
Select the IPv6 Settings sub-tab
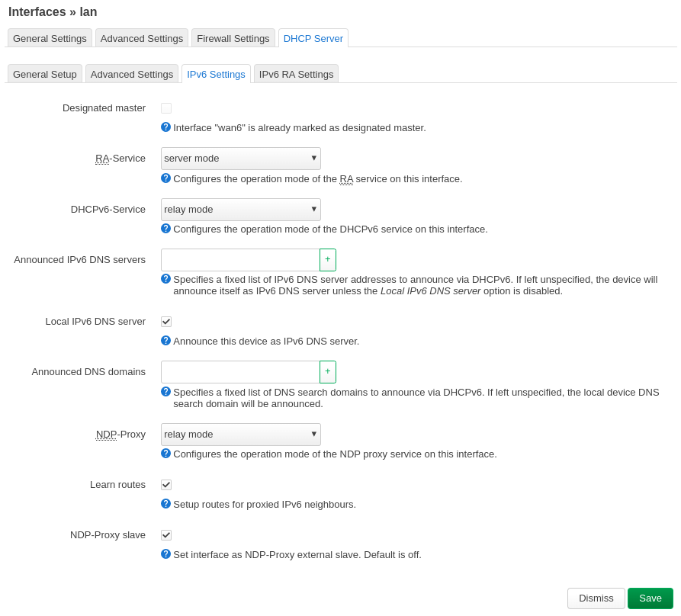pyautogui.click(x=217, y=74)
